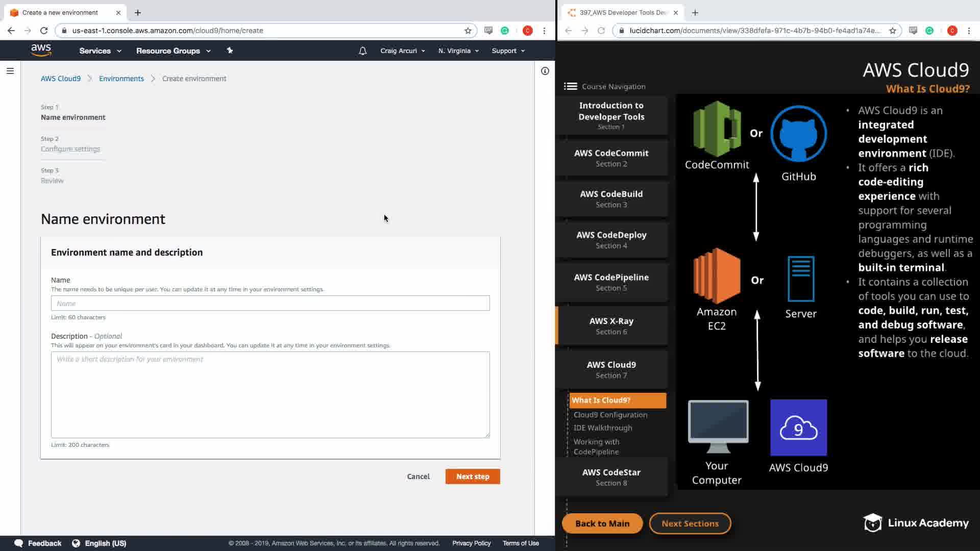980x551 pixels.
Task: Reload the AWS console page
Action: point(44,31)
